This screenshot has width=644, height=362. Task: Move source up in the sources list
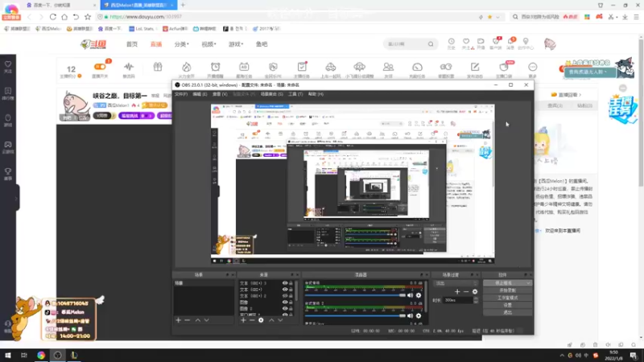(x=271, y=320)
